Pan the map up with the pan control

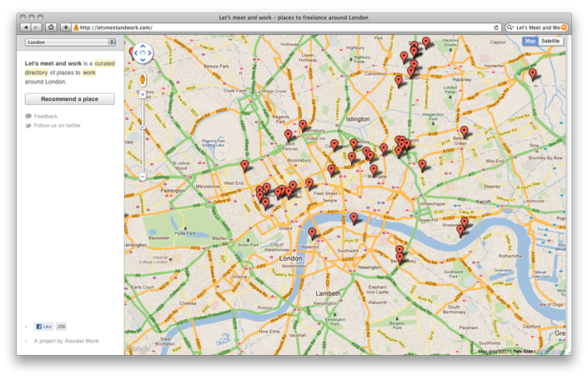(143, 47)
